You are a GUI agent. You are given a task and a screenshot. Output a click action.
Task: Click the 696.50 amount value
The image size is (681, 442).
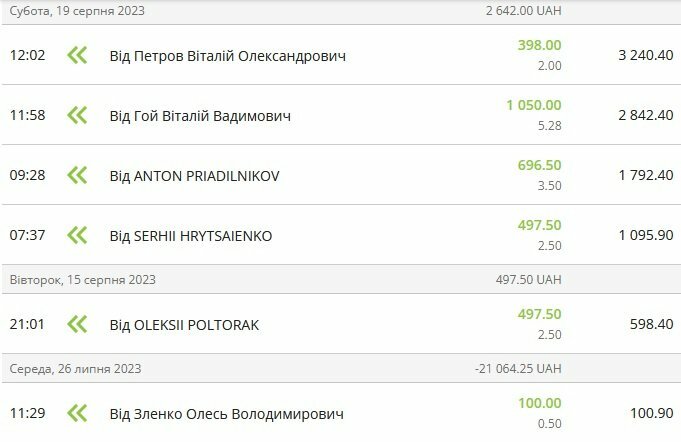point(540,165)
